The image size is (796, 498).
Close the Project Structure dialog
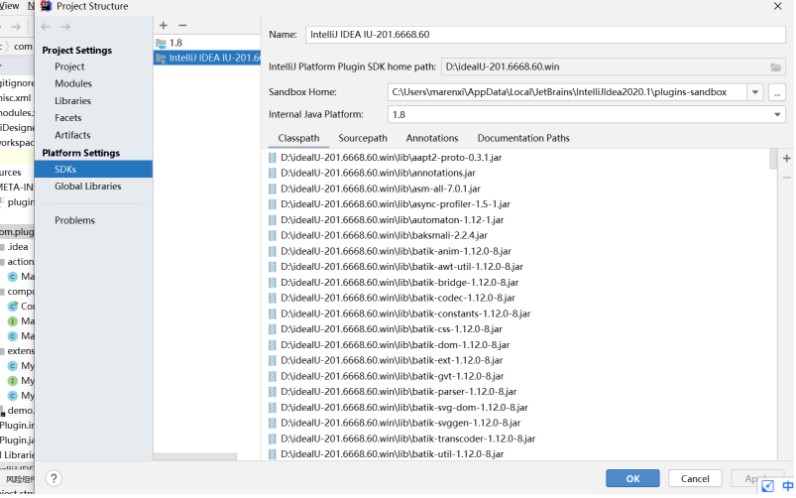[x=778, y=6]
